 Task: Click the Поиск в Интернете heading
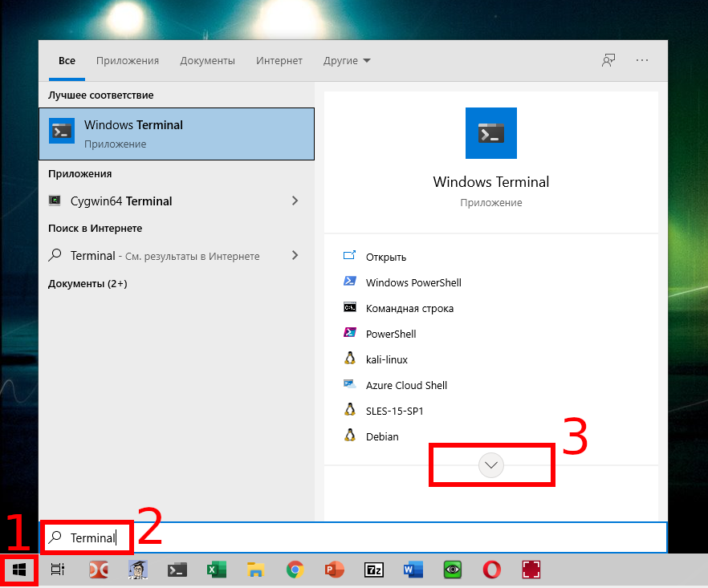click(x=95, y=229)
